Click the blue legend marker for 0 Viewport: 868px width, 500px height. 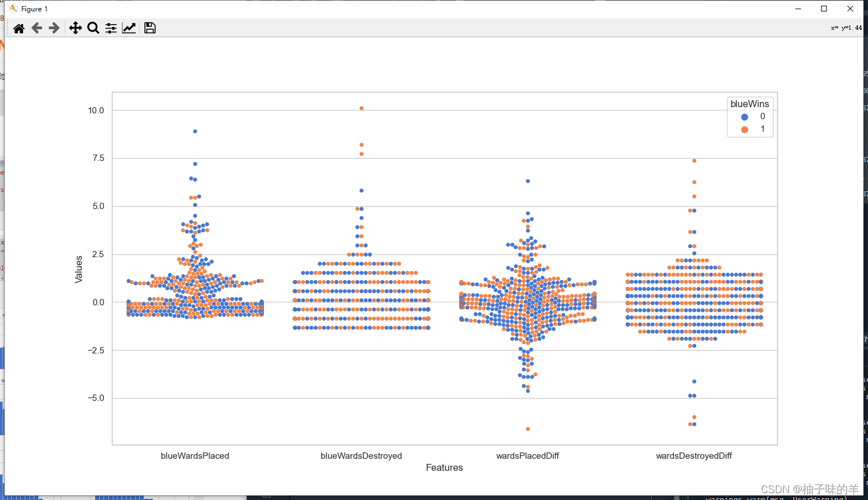(744, 117)
